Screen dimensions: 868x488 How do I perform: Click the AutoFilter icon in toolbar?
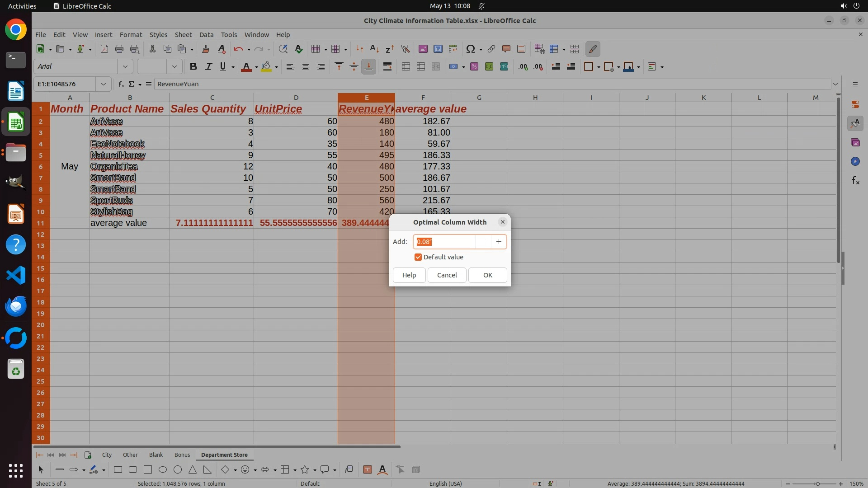coord(405,49)
